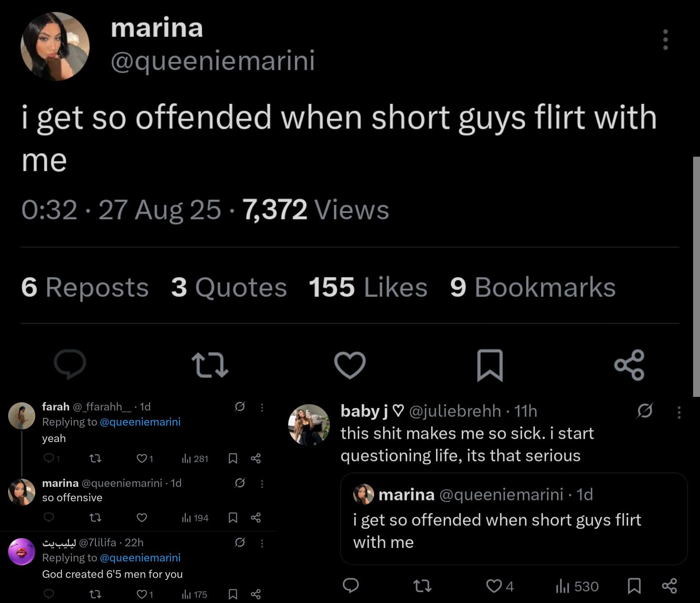700x603 pixels.
Task: Open marina's profile picture on main post
Action: [x=55, y=46]
